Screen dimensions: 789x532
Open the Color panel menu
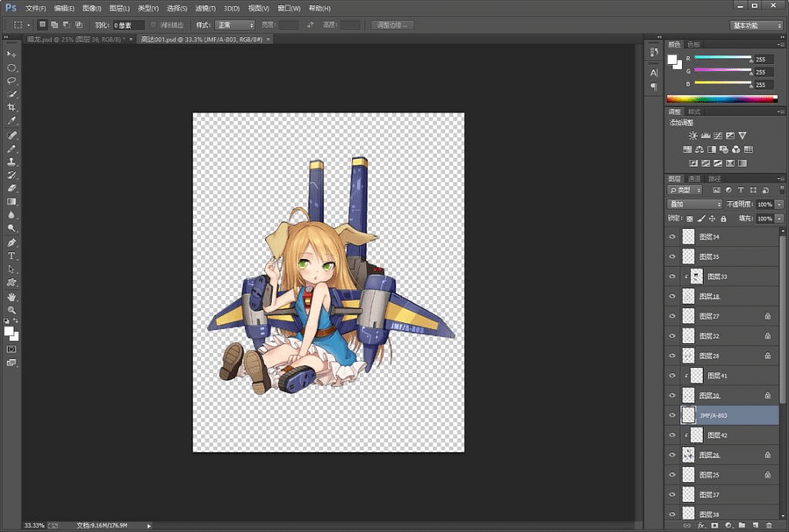click(x=779, y=45)
